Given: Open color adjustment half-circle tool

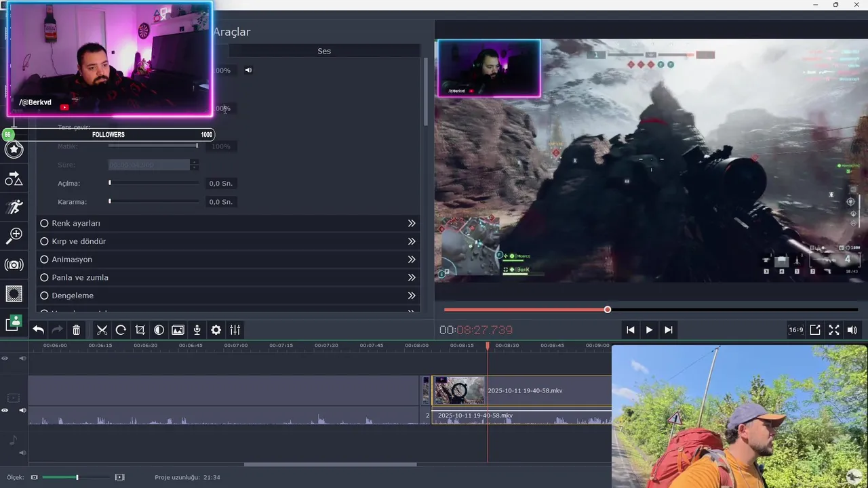Looking at the screenshot, I should (x=159, y=330).
